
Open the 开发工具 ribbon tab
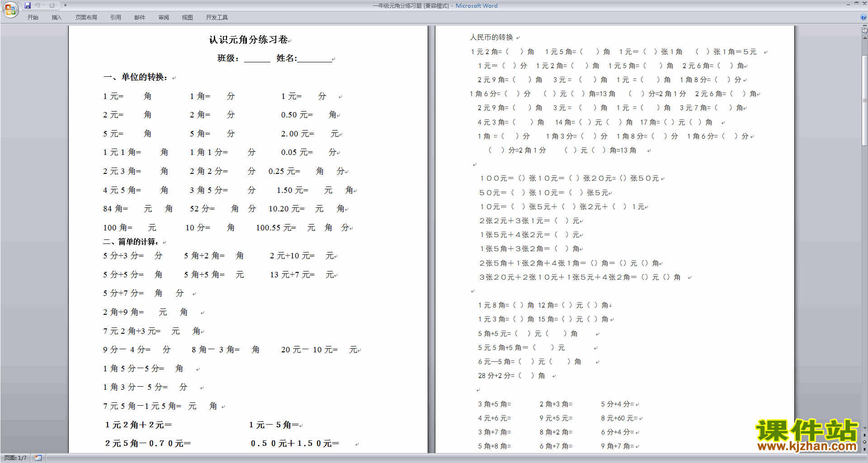[217, 18]
